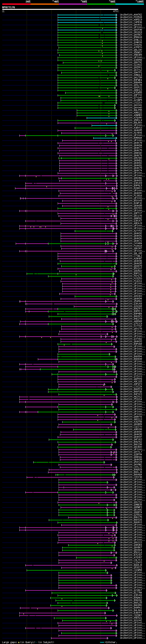Click the white query sequence bar
Viewport: 146px width, 644px height.
click(x=60, y=9)
